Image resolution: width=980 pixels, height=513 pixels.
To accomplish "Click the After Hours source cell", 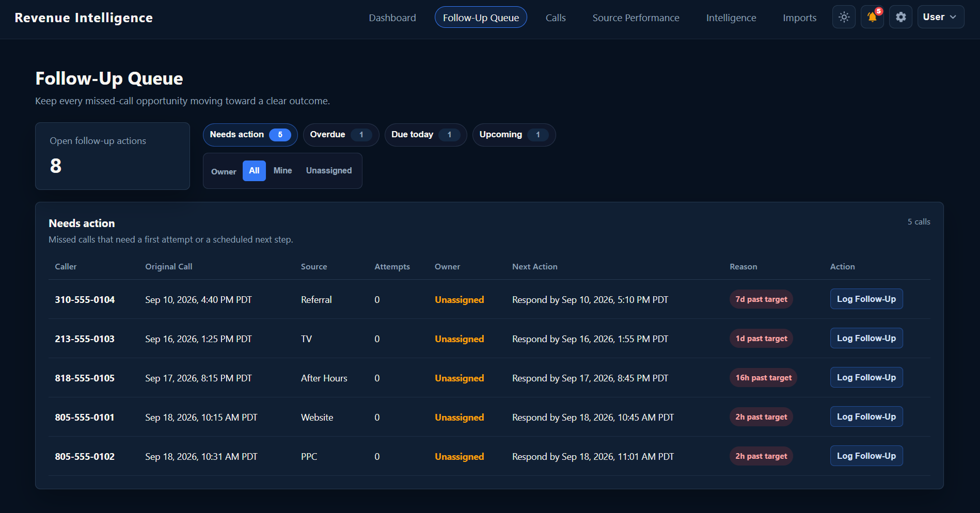I will tap(324, 378).
